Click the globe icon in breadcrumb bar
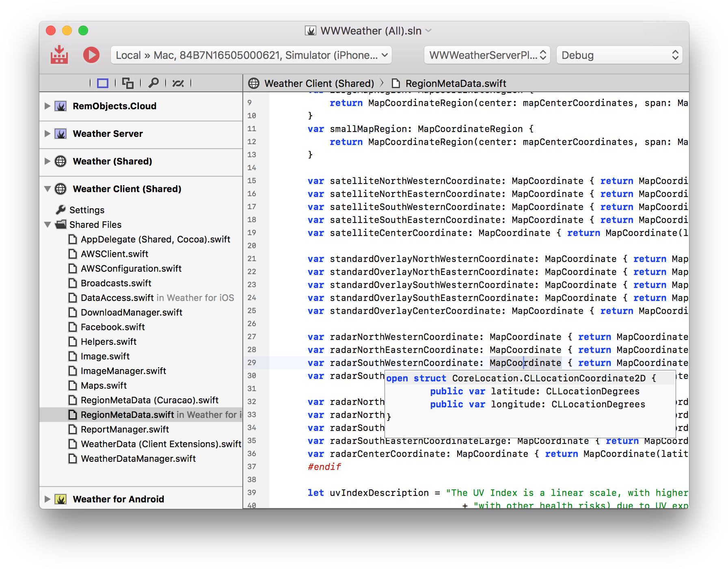 [x=254, y=83]
